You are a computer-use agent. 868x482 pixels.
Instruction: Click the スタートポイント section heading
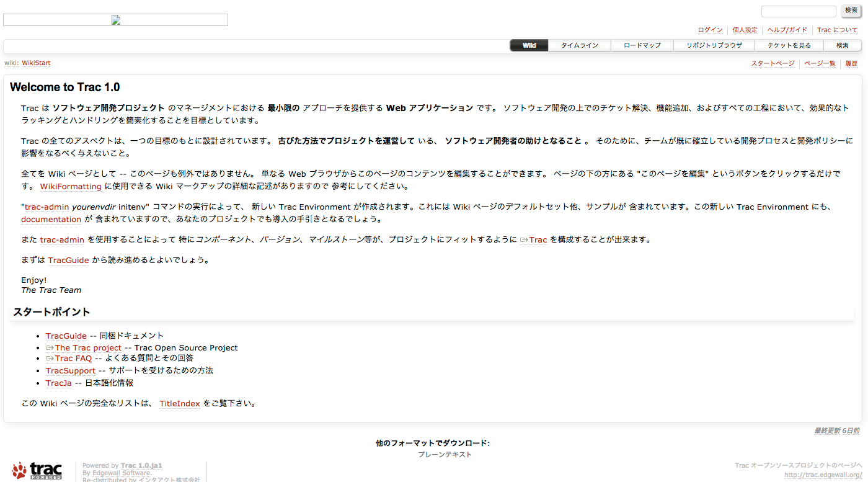[51, 312]
